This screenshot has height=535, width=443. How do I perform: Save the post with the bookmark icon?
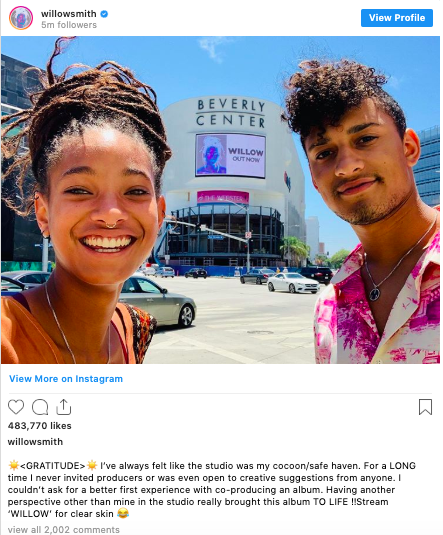(425, 407)
